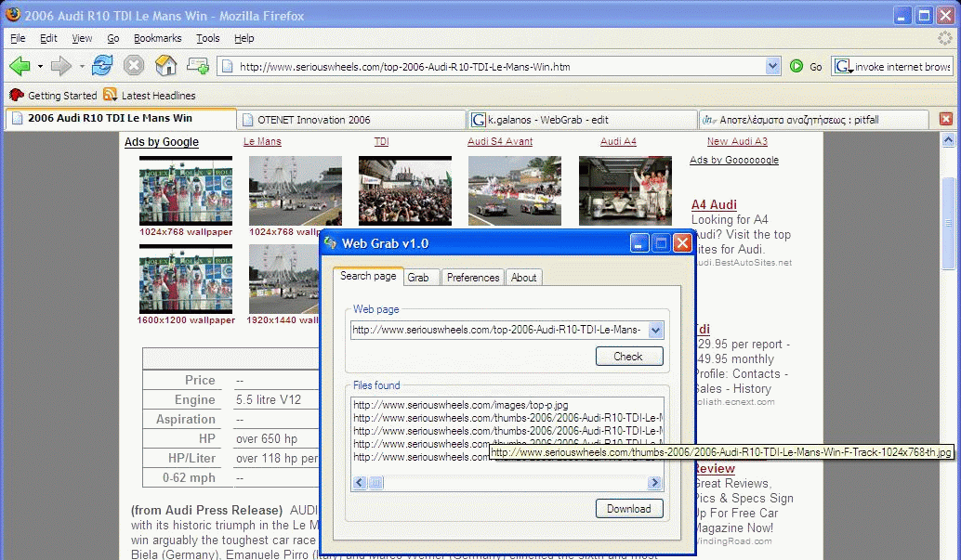Reload the page with the Refresh icon
Image resolution: width=961 pixels, height=560 pixels.
(101, 65)
